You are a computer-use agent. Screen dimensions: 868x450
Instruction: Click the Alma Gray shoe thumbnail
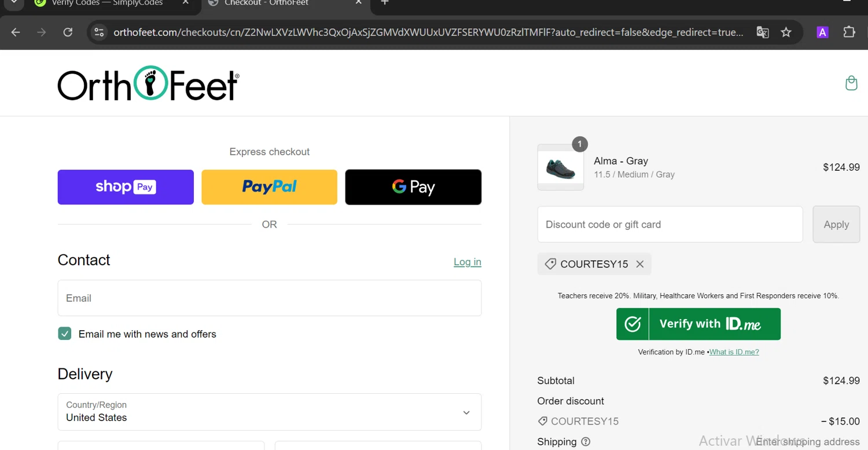(561, 167)
